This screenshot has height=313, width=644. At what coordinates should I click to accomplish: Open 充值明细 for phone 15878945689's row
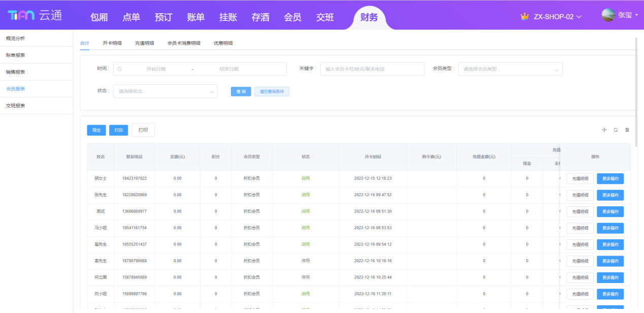pos(580,277)
